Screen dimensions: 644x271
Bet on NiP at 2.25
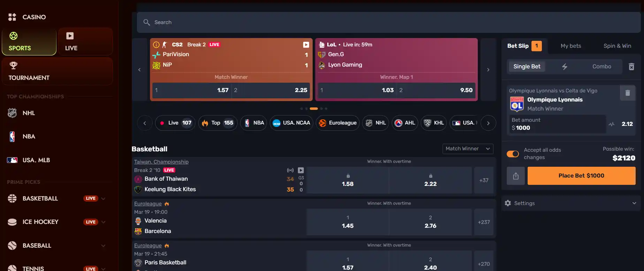pyautogui.click(x=271, y=90)
